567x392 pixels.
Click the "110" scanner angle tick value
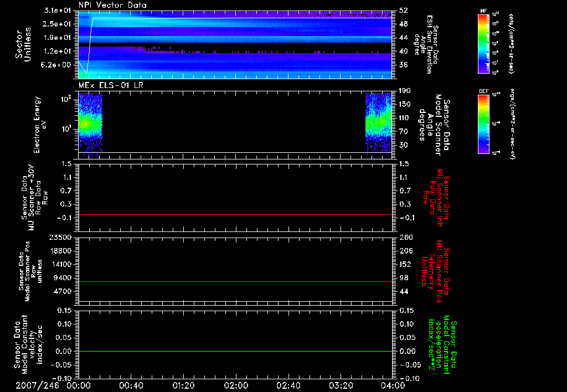[x=405, y=118]
